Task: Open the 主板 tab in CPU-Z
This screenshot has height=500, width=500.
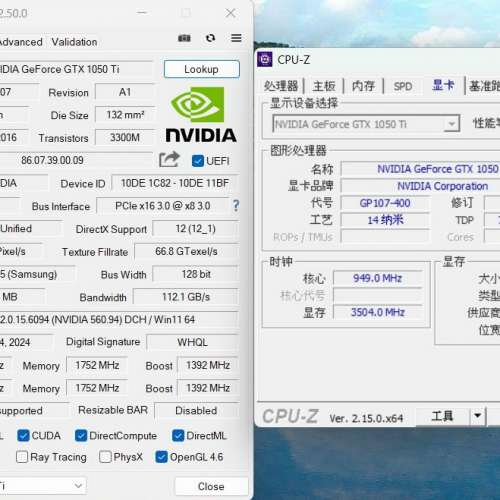Action: [324, 86]
